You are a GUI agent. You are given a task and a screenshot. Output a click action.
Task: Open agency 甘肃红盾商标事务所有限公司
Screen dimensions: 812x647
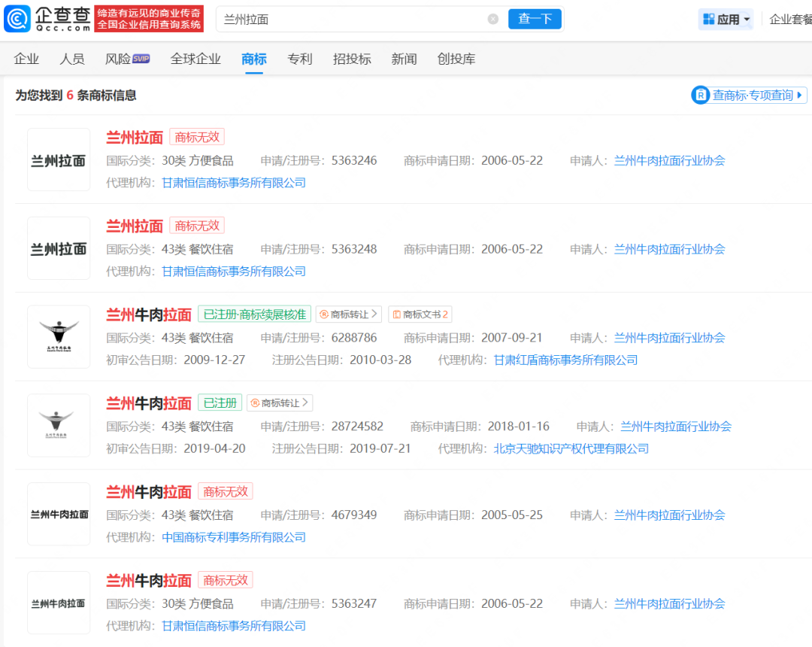point(565,360)
